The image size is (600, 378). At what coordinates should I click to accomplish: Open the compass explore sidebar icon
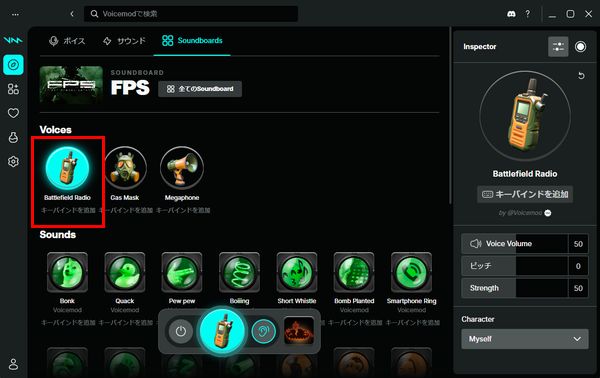pyautogui.click(x=13, y=65)
